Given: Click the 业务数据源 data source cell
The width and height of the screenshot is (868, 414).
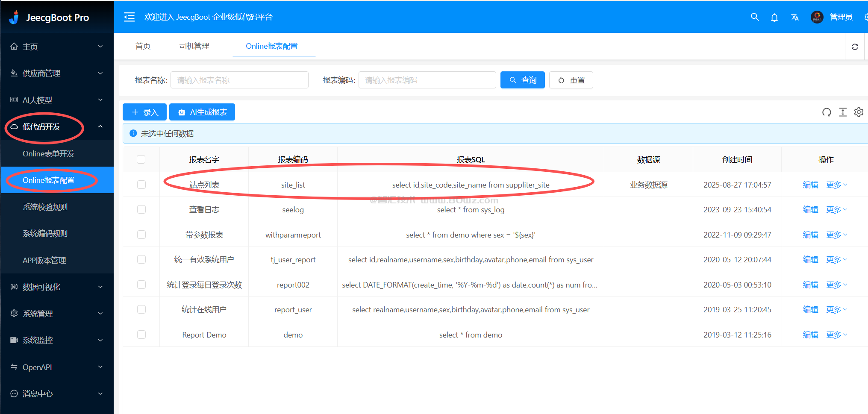Looking at the screenshot, I should 648,185.
